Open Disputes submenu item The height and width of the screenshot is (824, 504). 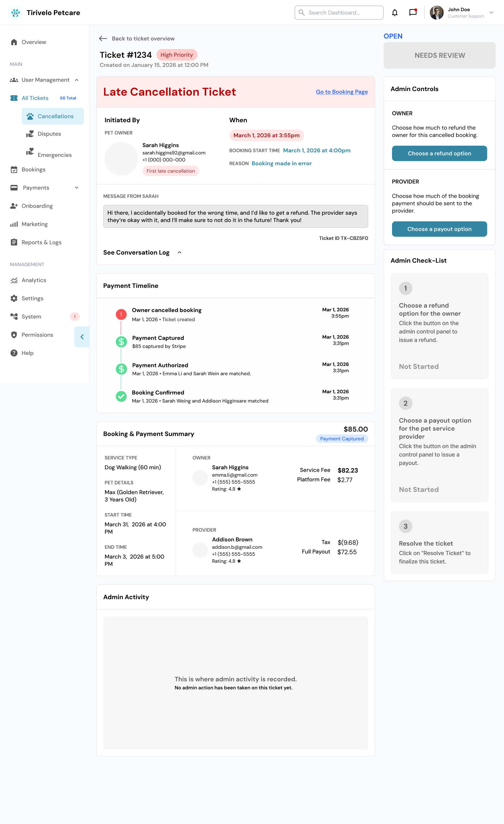49,134
